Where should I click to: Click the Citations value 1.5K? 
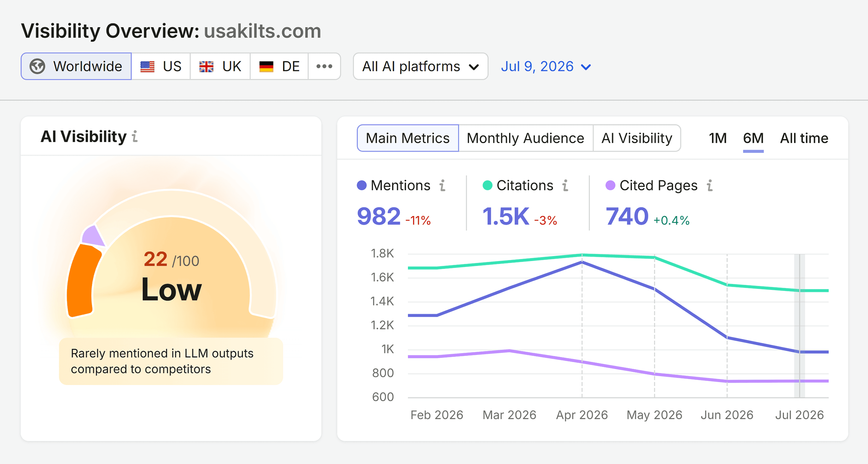506,216
